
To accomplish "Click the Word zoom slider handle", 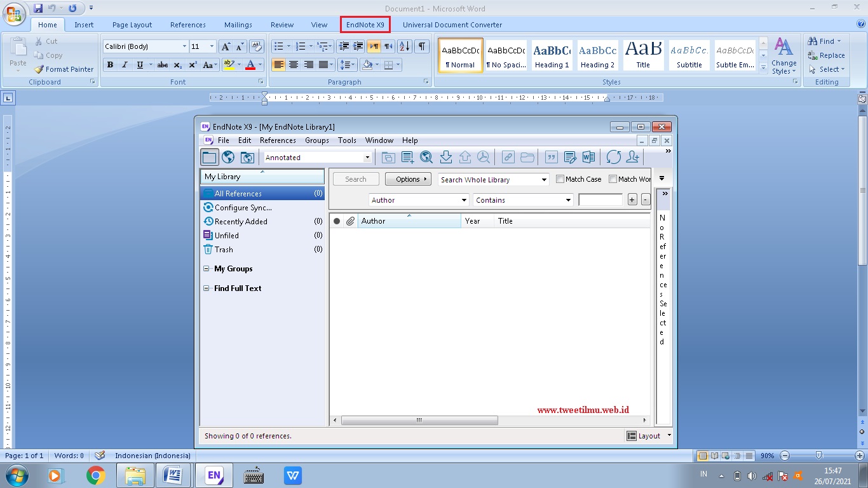I will (x=819, y=456).
